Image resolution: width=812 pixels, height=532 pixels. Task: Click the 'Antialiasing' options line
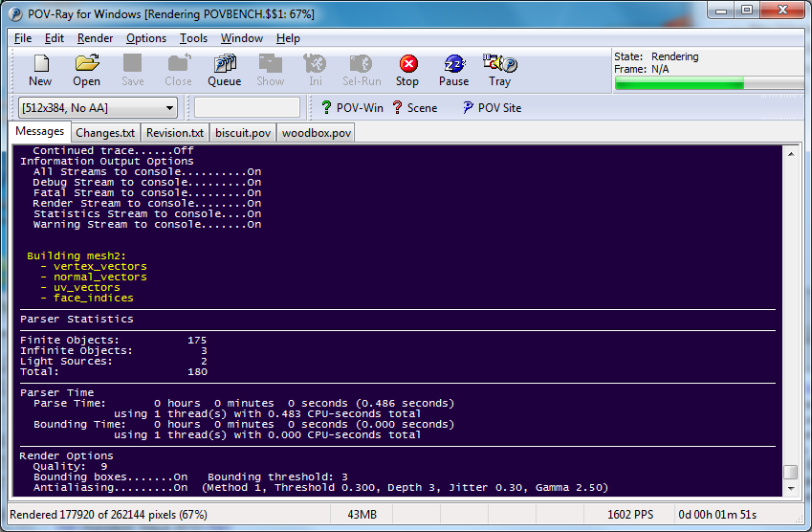pos(320,487)
